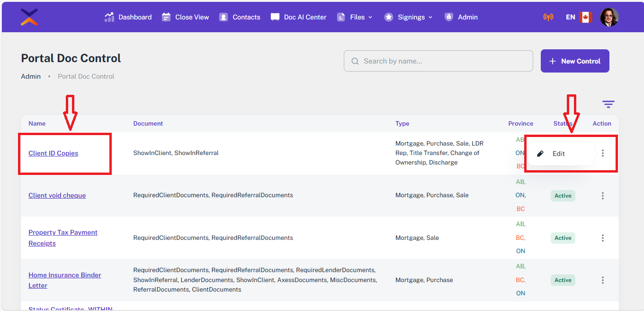Open the user profile avatar

click(x=609, y=17)
